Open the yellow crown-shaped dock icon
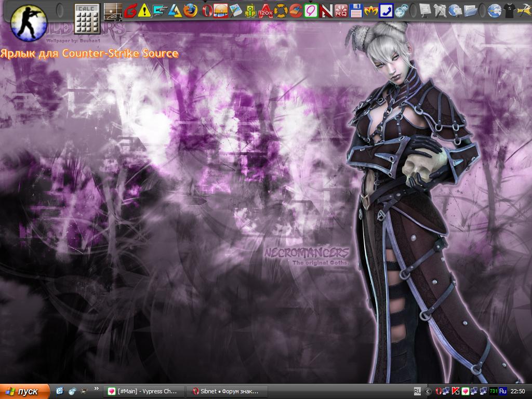 tap(371, 11)
